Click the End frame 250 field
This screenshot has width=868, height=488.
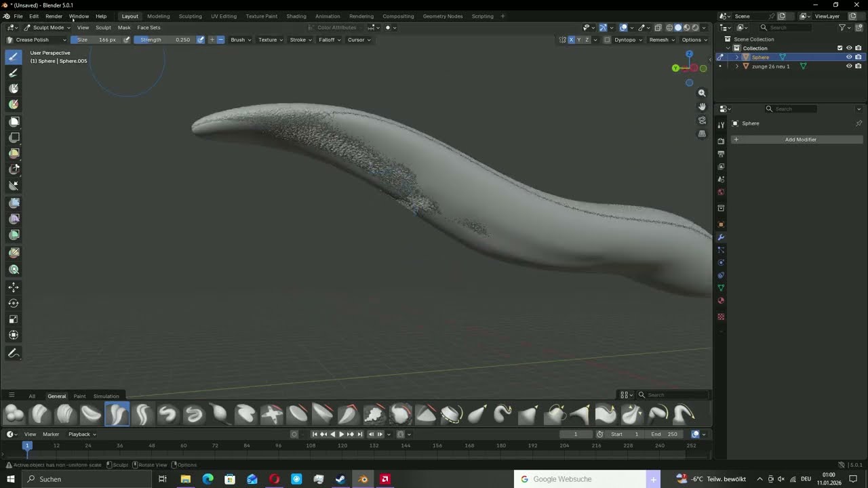coord(665,434)
